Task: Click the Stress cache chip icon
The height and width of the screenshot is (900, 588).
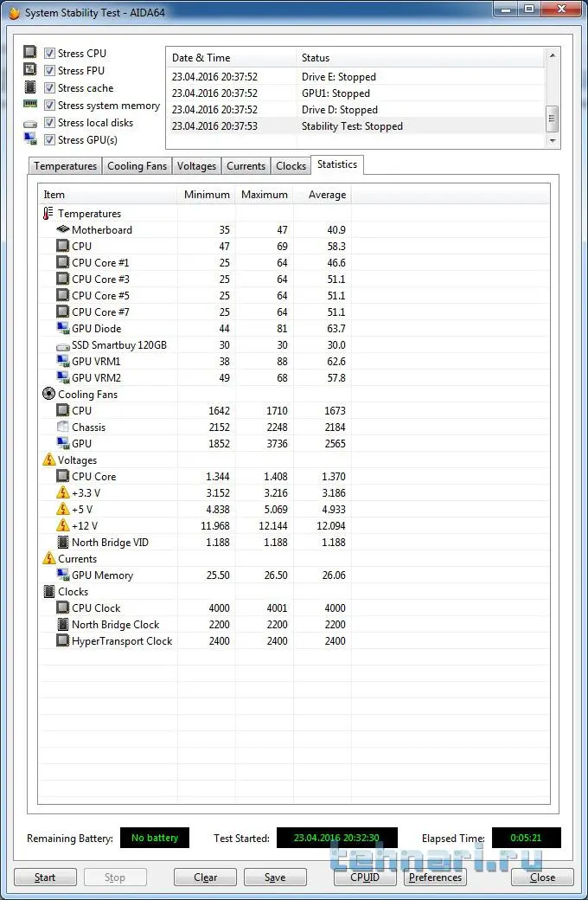Action: click(x=29, y=87)
